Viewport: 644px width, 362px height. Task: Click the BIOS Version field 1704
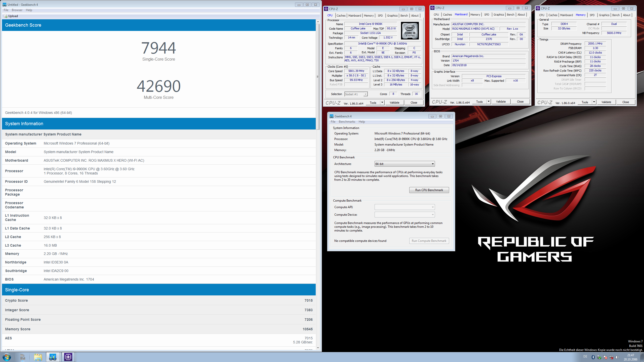(x=488, y=61)
